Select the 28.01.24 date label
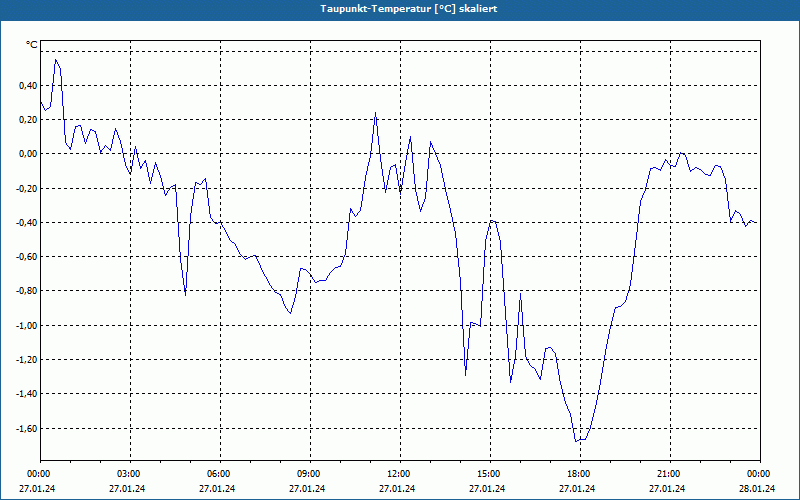This screenshot has height=500, width=800. (757, 489)
